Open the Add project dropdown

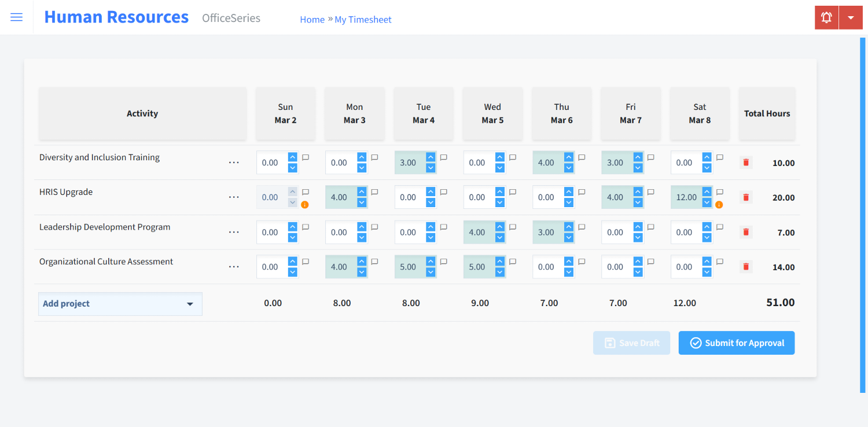pos(120,303)
